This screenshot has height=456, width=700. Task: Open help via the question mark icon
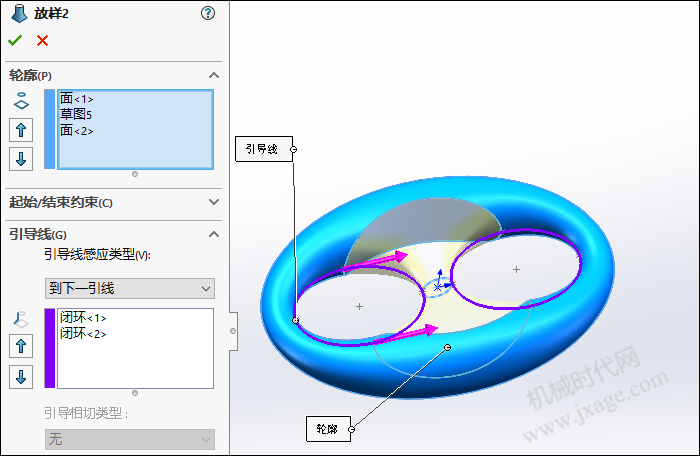tap(208, 13)
